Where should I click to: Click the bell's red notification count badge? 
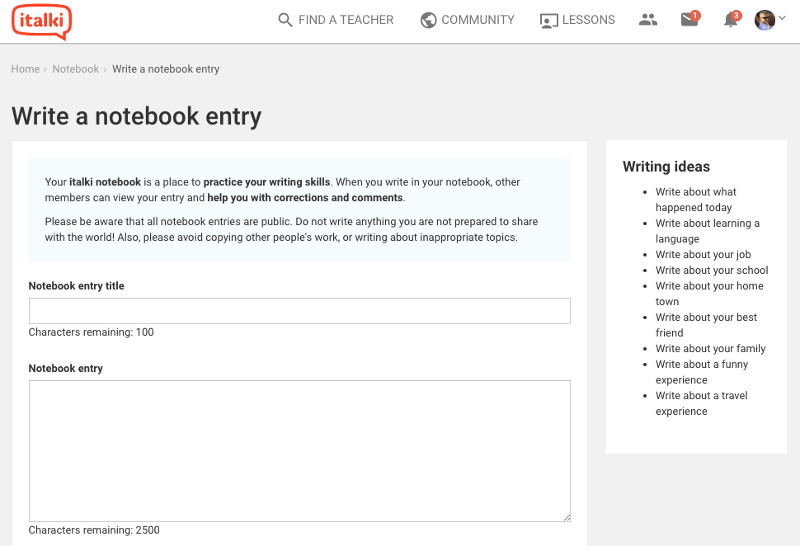(736, 15)
